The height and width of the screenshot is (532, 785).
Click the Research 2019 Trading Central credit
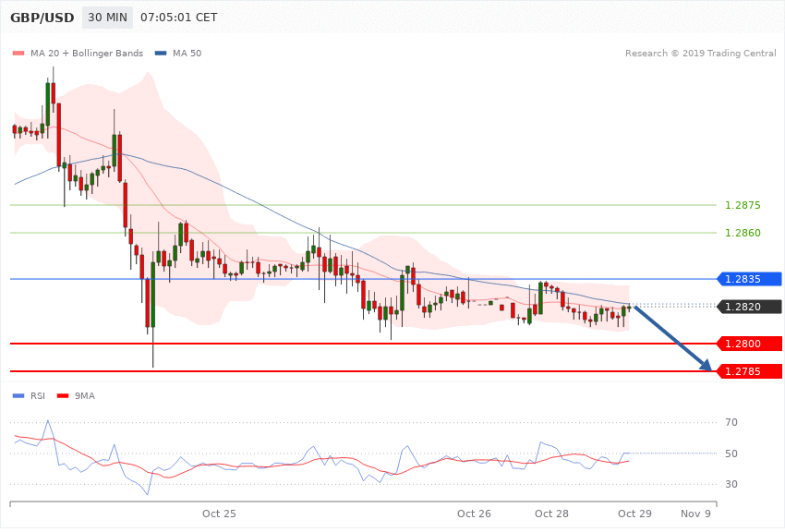[x=700, y=53]
